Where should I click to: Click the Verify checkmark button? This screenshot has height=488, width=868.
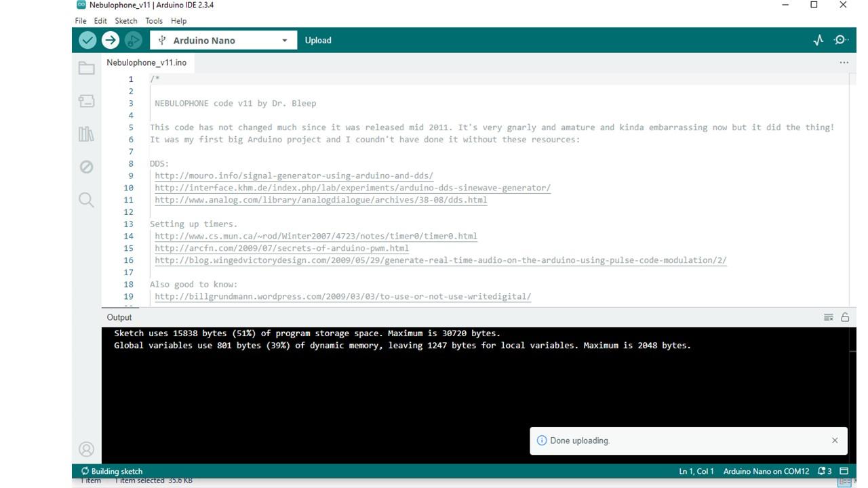tap(87, 40)
